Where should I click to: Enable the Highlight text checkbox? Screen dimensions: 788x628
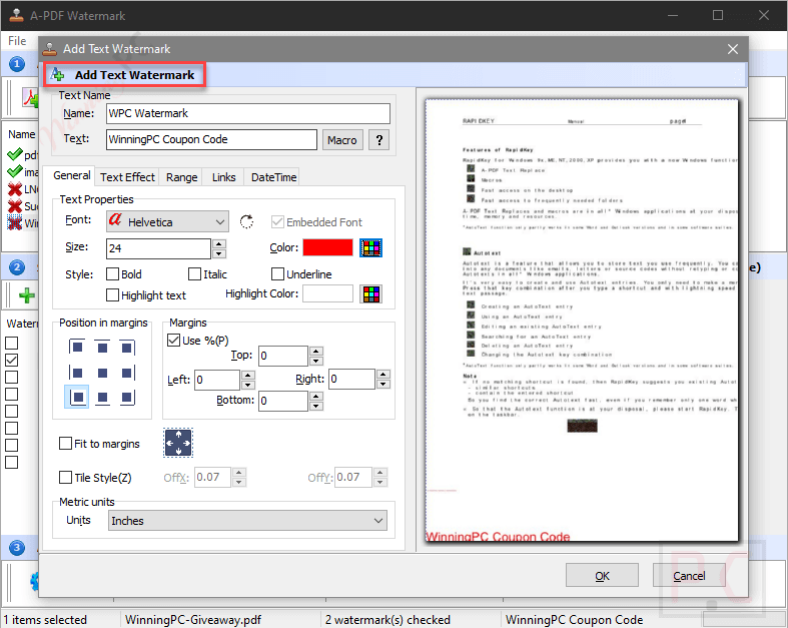pyautogui.click(x=112, y=295)
